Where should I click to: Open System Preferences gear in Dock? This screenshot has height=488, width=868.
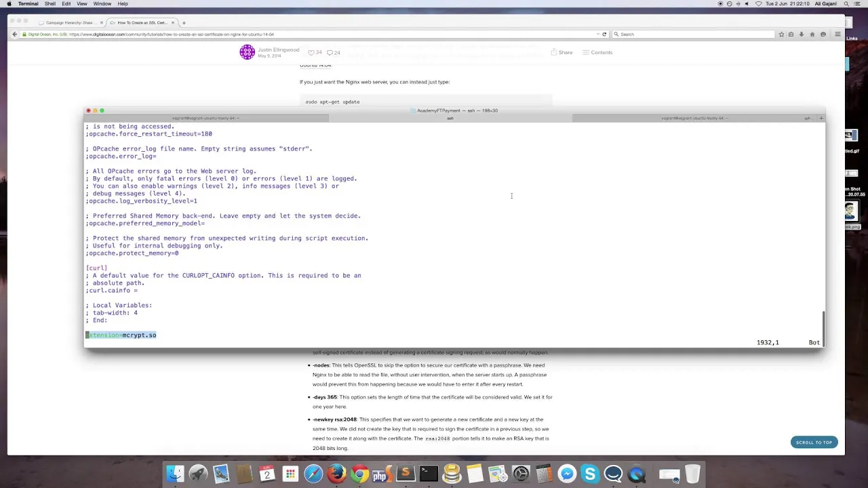click(521, 474)
